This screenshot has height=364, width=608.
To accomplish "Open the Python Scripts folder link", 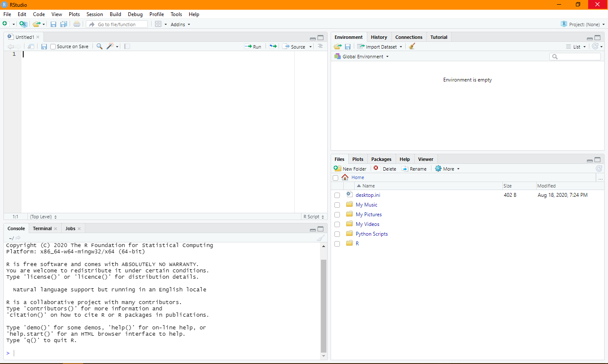I will [372, 234].
